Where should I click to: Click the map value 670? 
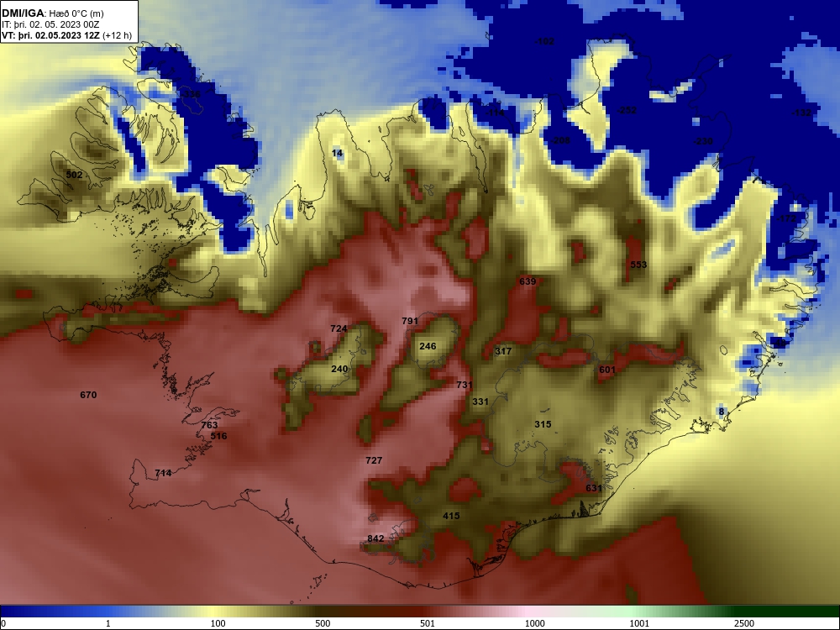88,396
